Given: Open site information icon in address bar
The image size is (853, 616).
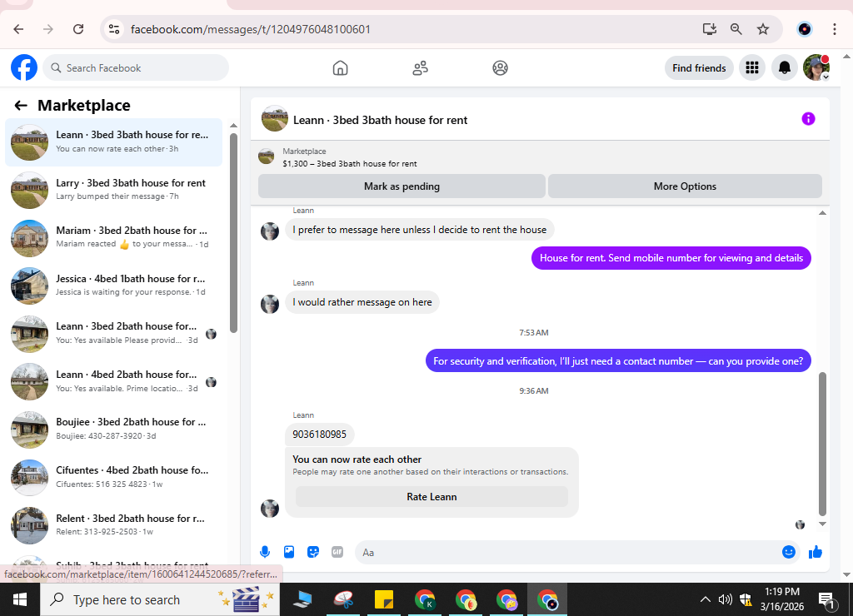Looking at the screenshot, I should click(x=113, y=29).
